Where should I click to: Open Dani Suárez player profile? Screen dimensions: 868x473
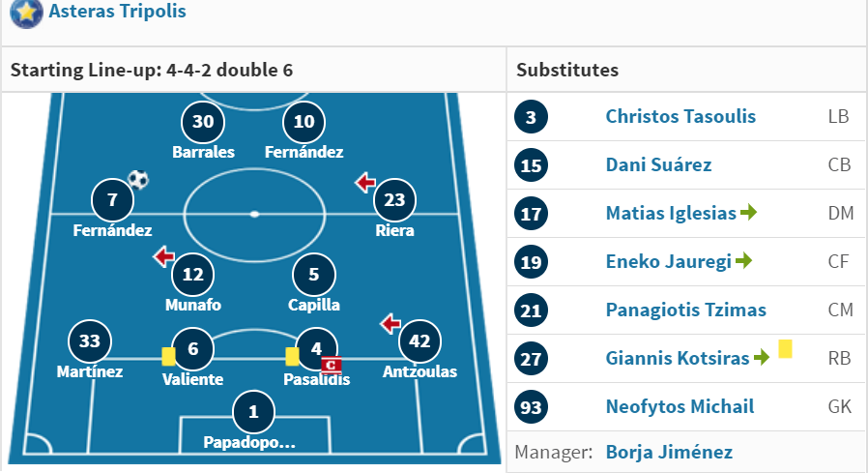[658, 164]
